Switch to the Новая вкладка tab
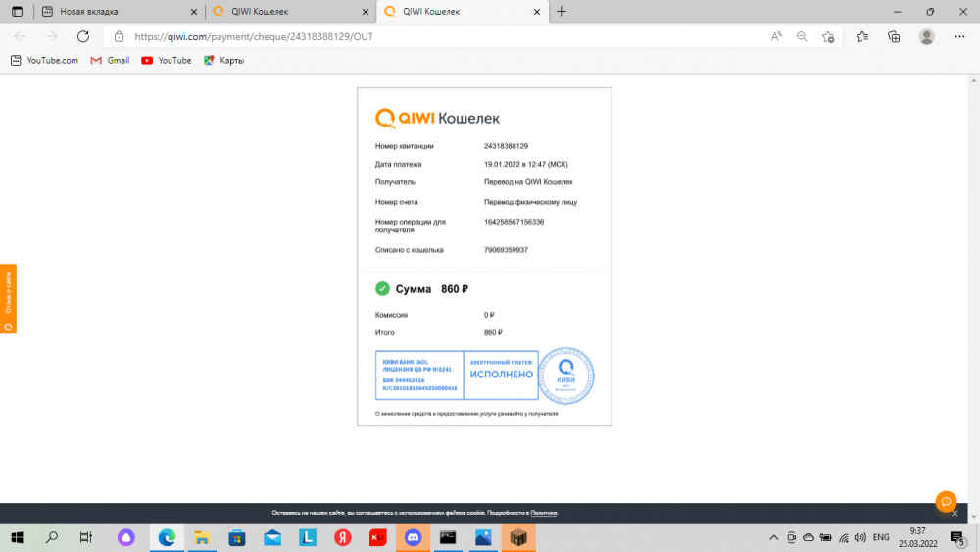The height and width of the screenshot is (552, 980). click(119, 11)
